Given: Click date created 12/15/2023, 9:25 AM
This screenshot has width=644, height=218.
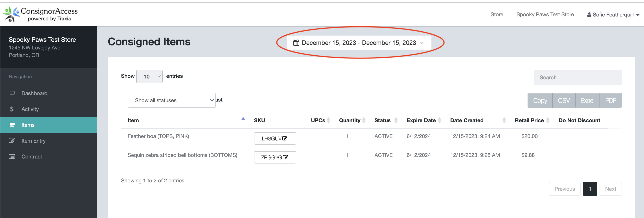Looking at the screenshot, I should tap(475, 155).
